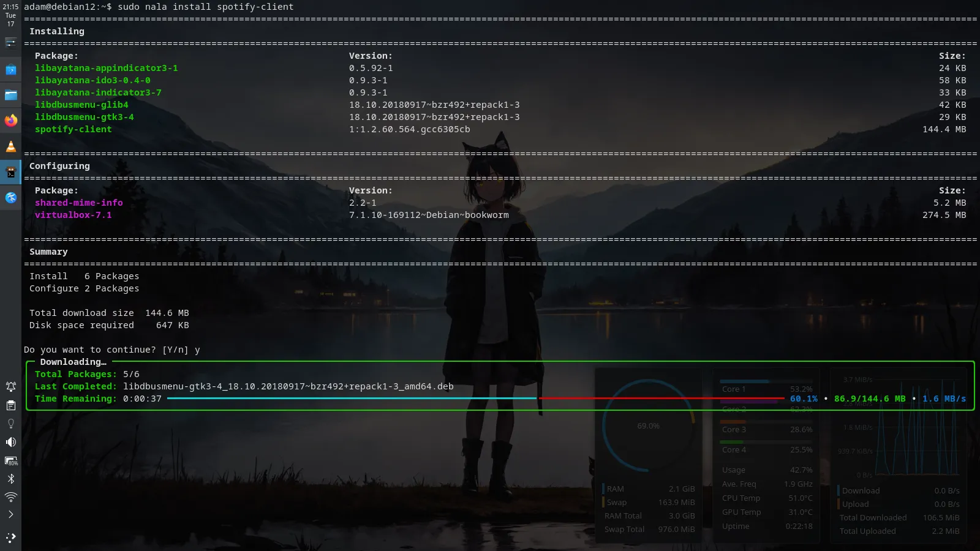
Task: Launch Firefox from the panel
Action: [10, 121]
